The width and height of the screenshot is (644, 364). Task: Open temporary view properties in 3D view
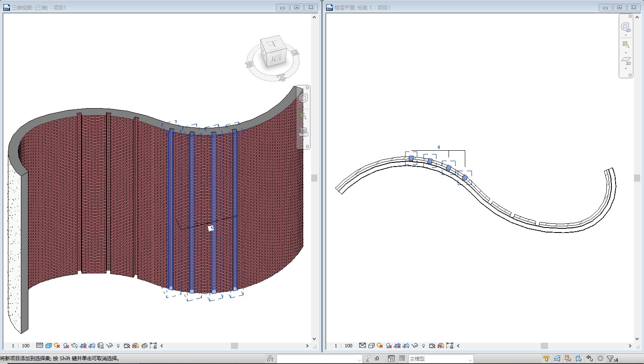coord(127,346)
